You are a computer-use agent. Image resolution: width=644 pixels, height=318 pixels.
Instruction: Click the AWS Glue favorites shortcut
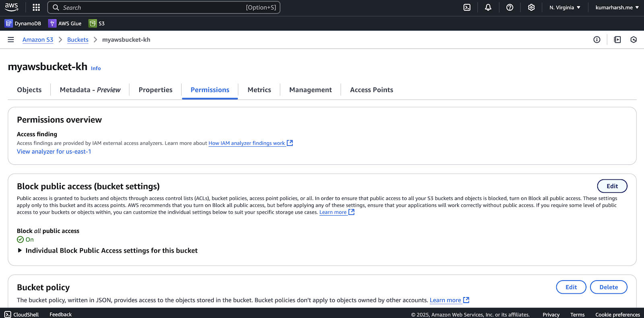(x=65, y=23)
